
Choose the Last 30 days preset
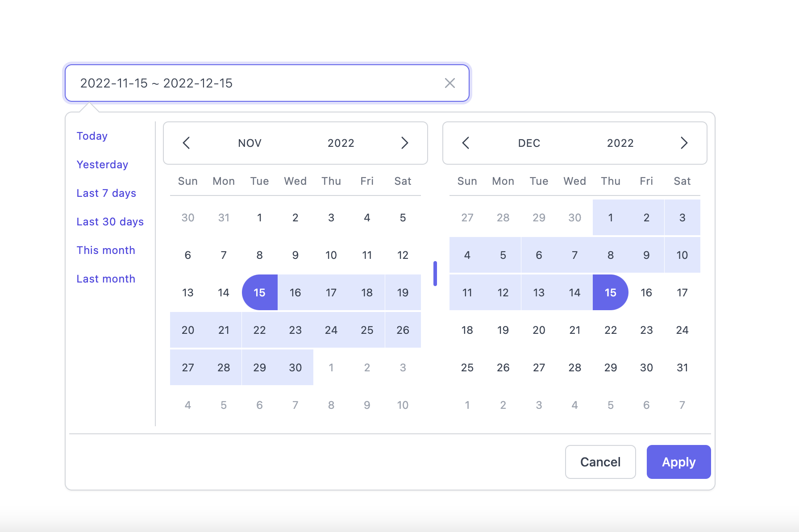pos(110,221)
